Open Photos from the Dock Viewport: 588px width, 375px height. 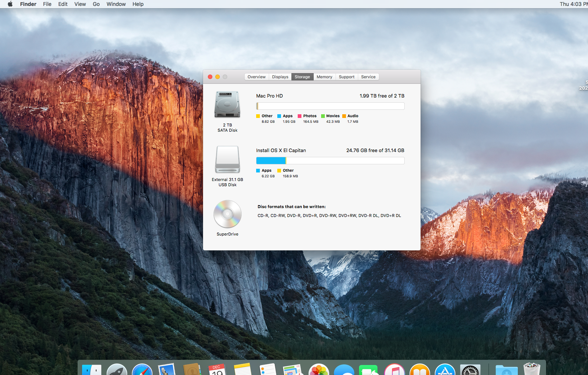tap(319, 369)
